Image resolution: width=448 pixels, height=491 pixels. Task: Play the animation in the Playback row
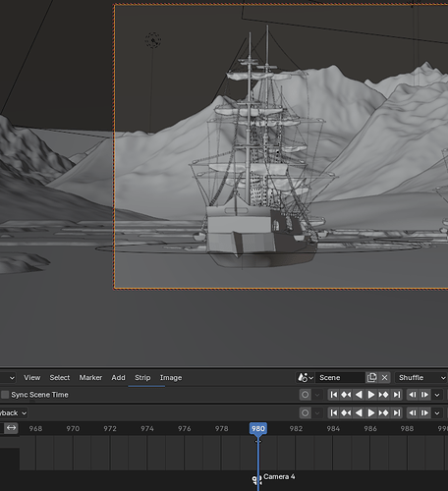click(x=371, y=413)
